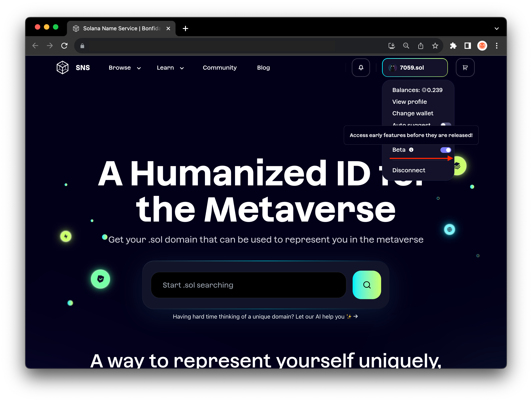Open the Community nav link

pyautogui.click(x=220, y=68)
